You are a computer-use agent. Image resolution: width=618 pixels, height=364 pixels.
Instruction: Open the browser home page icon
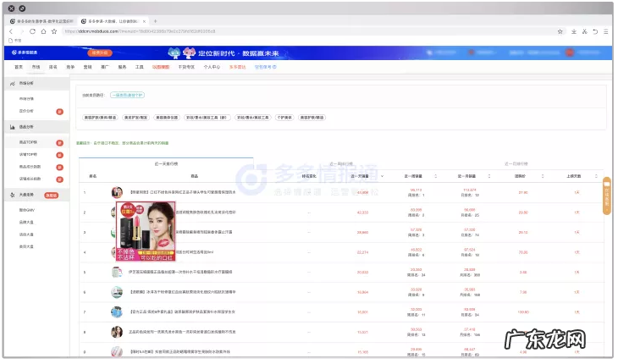point(43,31)
